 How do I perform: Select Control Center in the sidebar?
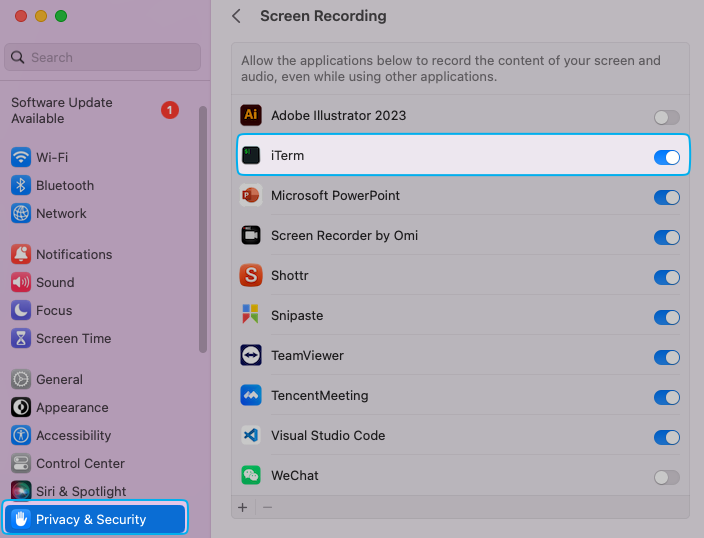[80, 464]
